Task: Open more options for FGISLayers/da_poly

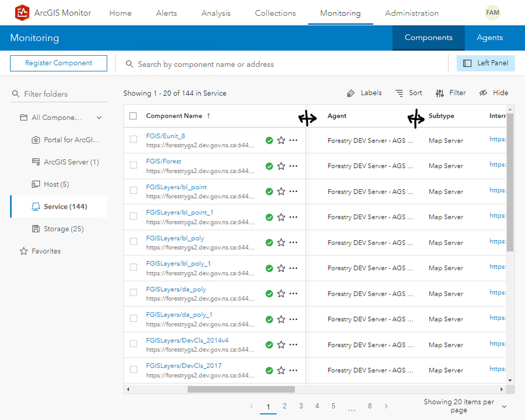Action: pos(293,293)
